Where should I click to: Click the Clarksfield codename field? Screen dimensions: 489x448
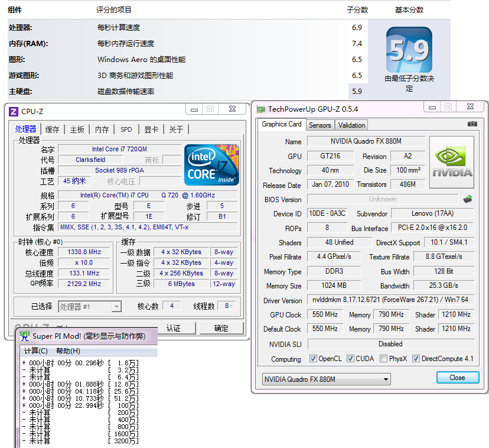[90, 160]
